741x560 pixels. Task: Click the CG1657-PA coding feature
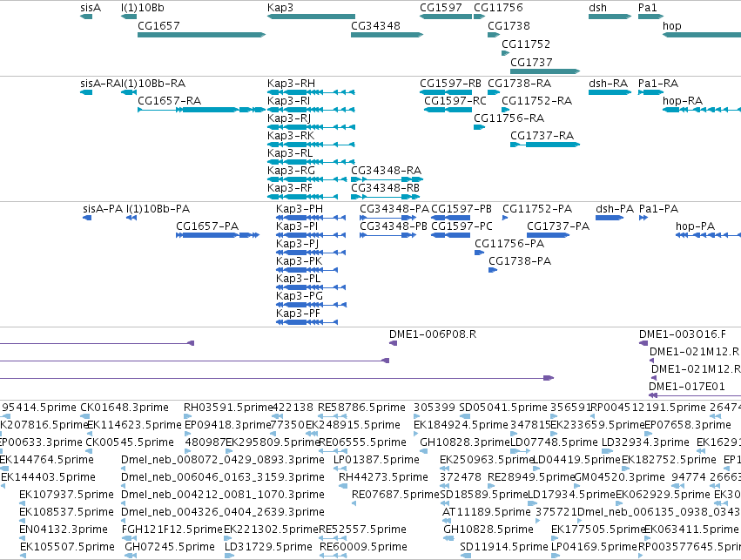tap(218, 235)
